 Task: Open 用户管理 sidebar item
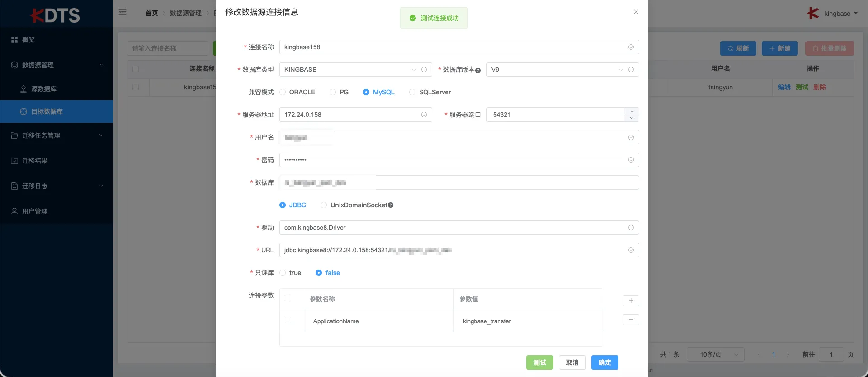tap(57, 211)
